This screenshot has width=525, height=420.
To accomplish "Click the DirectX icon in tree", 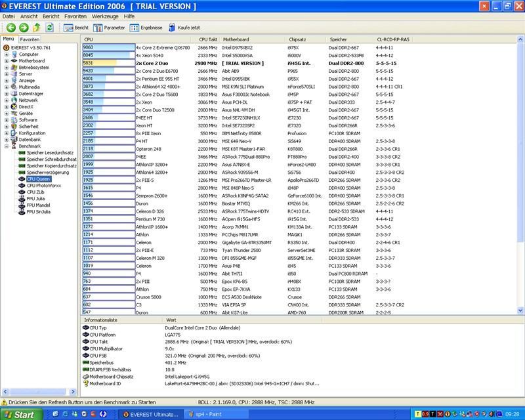I will pos(14,107).
